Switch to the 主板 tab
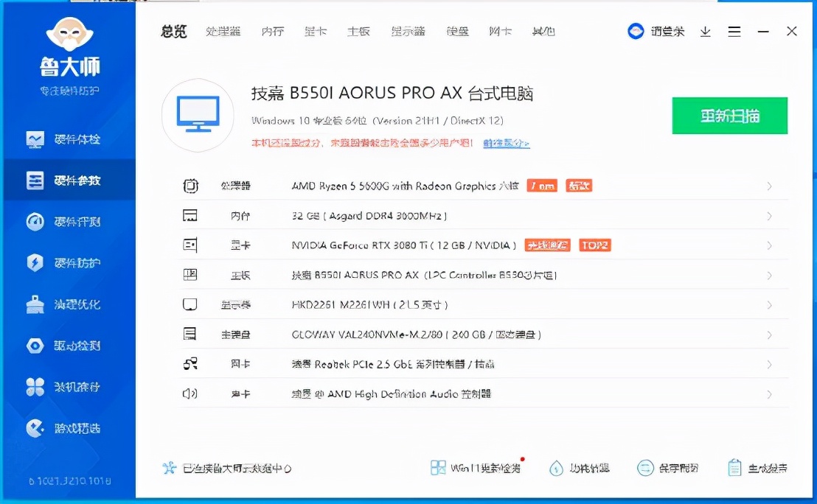817x504 pixels. coord(358,32)
